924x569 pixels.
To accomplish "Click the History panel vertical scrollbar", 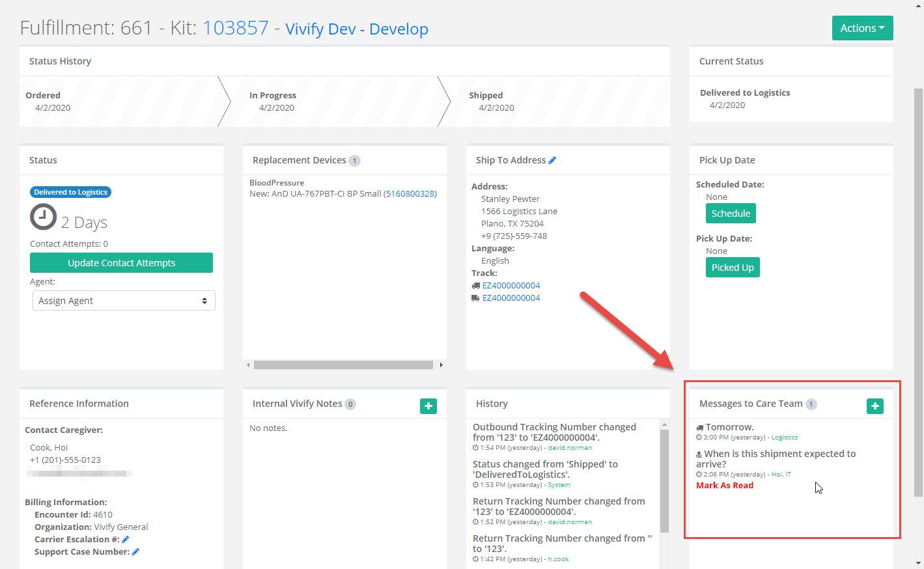I will [x=664, y=482].
